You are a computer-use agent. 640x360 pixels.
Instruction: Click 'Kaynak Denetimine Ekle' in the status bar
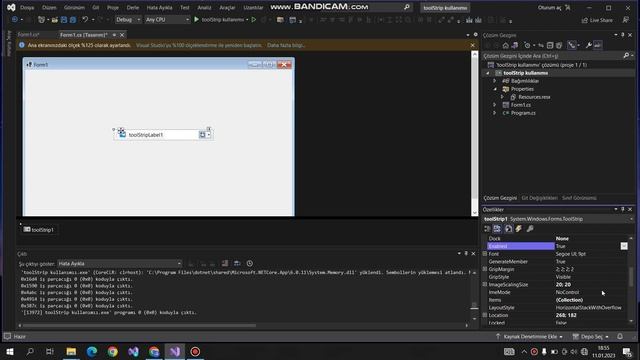(x=529, y=337)
